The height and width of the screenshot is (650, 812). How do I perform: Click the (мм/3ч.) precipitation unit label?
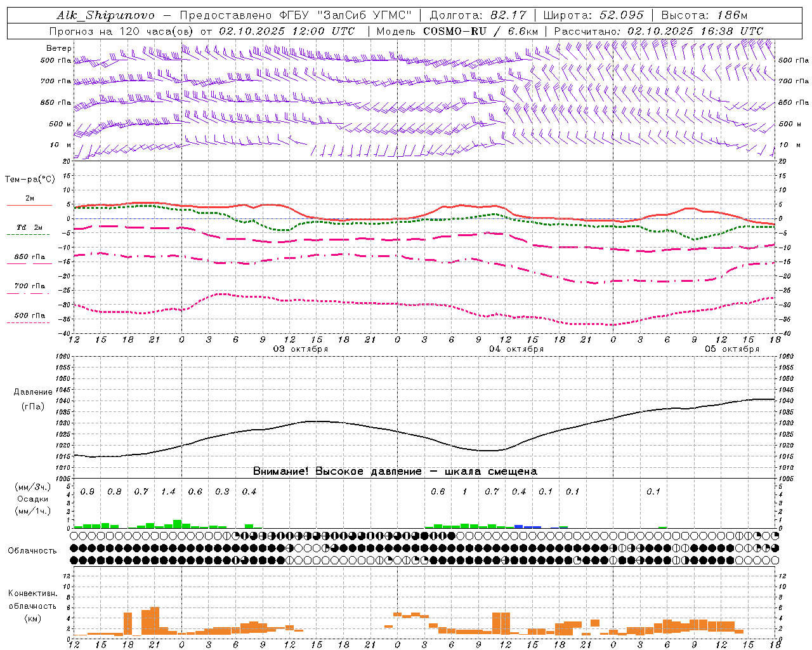(x=32, y=487)
